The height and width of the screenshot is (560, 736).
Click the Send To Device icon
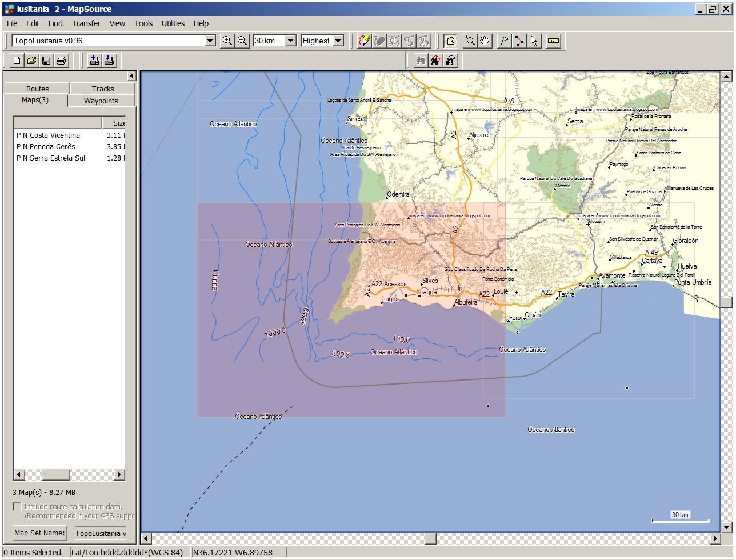tap(94, 60)
